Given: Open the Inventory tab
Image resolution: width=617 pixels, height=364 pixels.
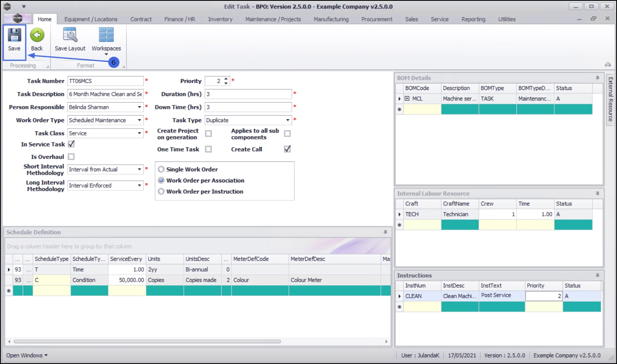Looking at the screenshot, I should 220,19.
